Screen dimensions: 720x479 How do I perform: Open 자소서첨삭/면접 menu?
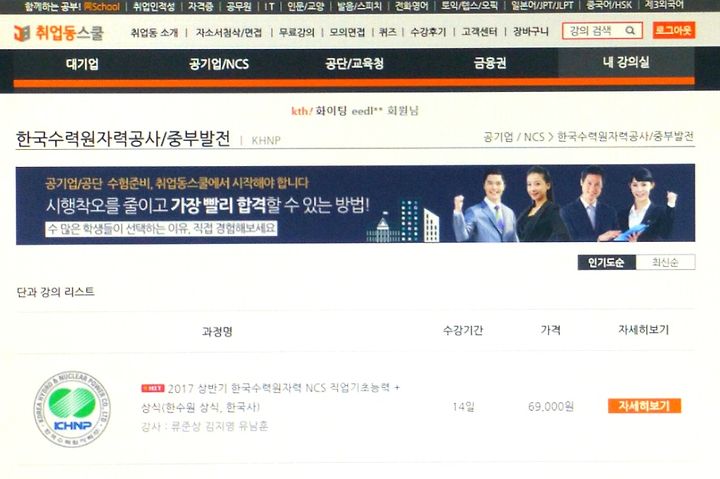[x=229, y=33]
